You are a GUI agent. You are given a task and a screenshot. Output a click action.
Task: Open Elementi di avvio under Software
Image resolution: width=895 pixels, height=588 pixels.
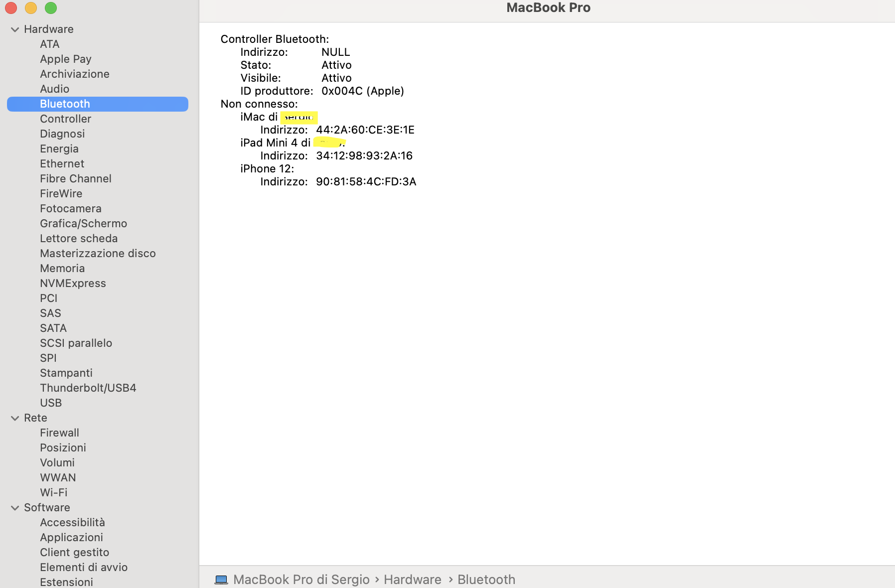click(84, 568)
